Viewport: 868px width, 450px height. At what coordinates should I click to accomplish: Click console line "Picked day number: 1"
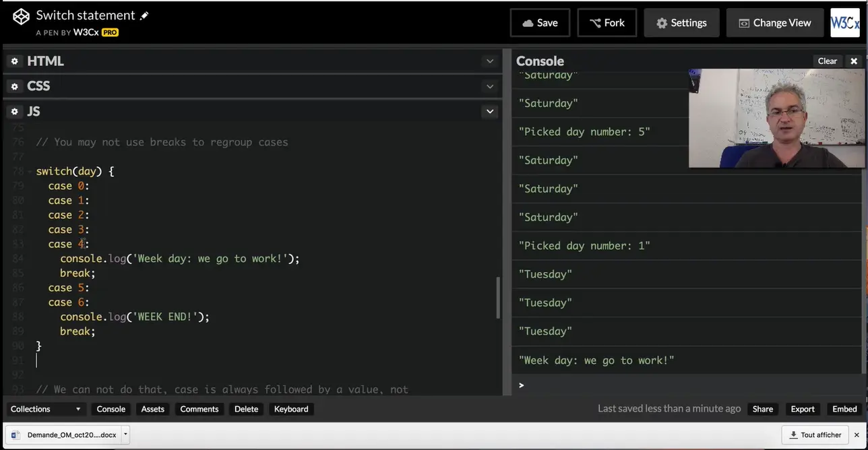click(x=584, y=246)
